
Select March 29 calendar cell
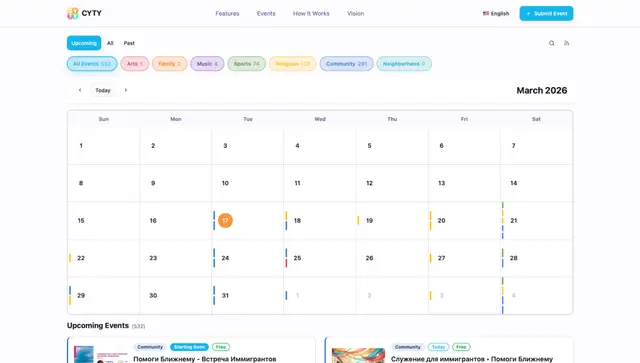point(104,296)
